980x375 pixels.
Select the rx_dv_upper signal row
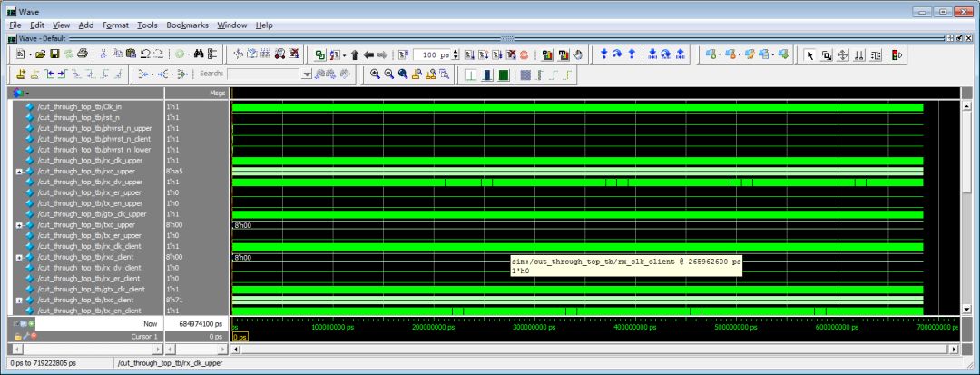click(x=89, y=182)
